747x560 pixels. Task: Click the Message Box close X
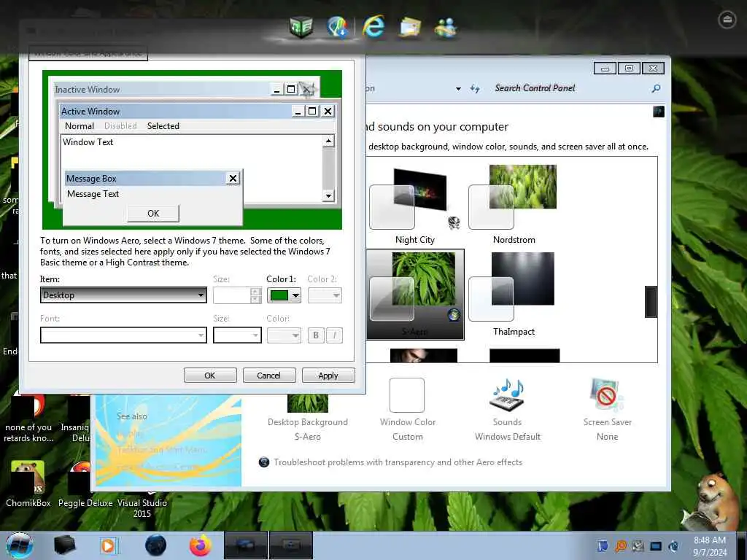(233, 179)
